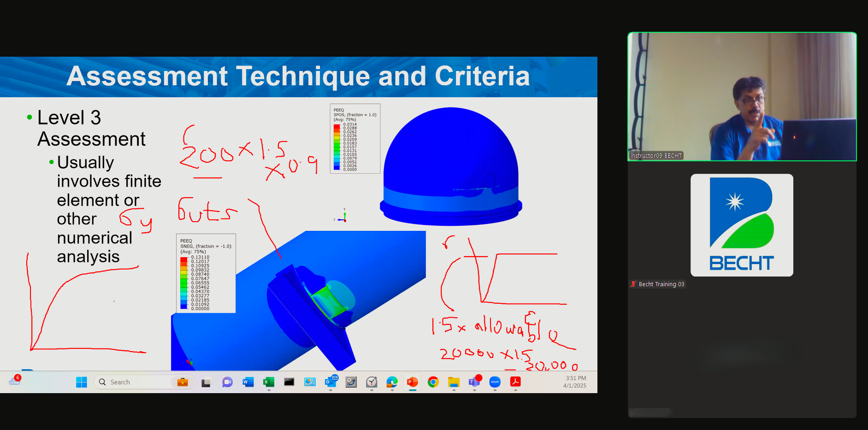Open Excel from the taskbar
868x430 pixels.
[269, 382]
